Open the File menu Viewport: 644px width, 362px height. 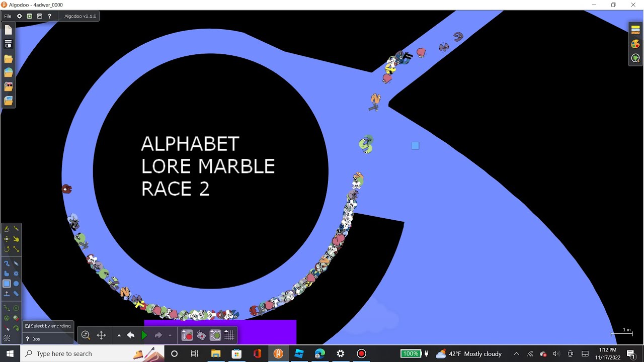click(x=8, y=16)
